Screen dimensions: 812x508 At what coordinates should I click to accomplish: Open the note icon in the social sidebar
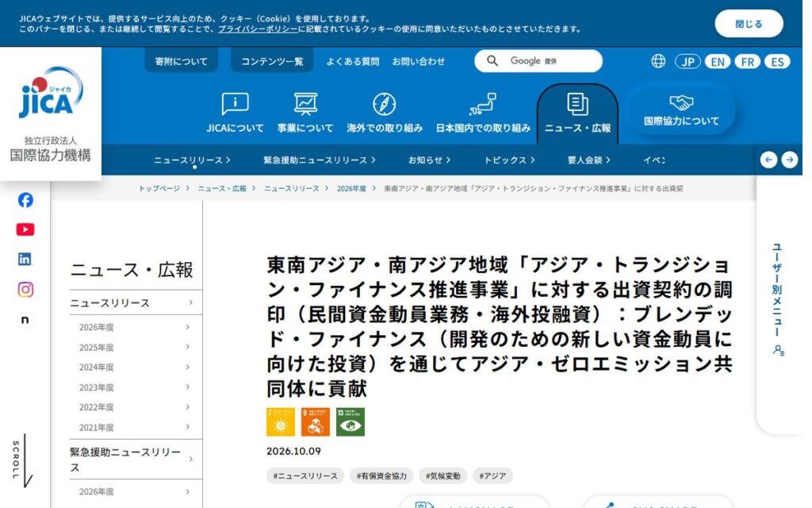click(25, 320)
